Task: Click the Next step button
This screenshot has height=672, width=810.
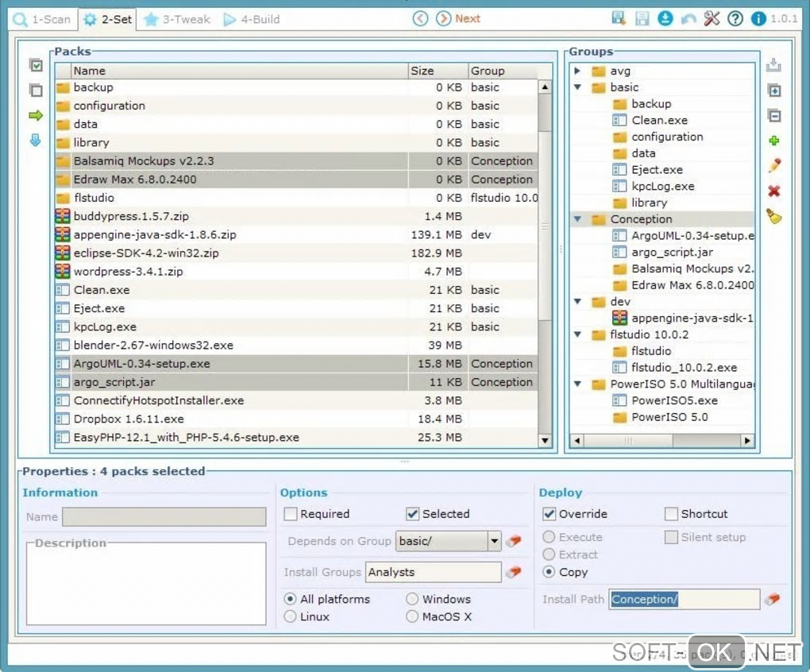Action: point(459,18)
